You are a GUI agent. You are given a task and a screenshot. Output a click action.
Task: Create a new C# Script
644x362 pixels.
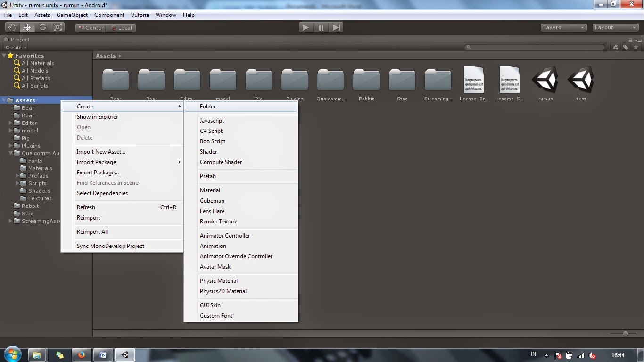(241, 131)
